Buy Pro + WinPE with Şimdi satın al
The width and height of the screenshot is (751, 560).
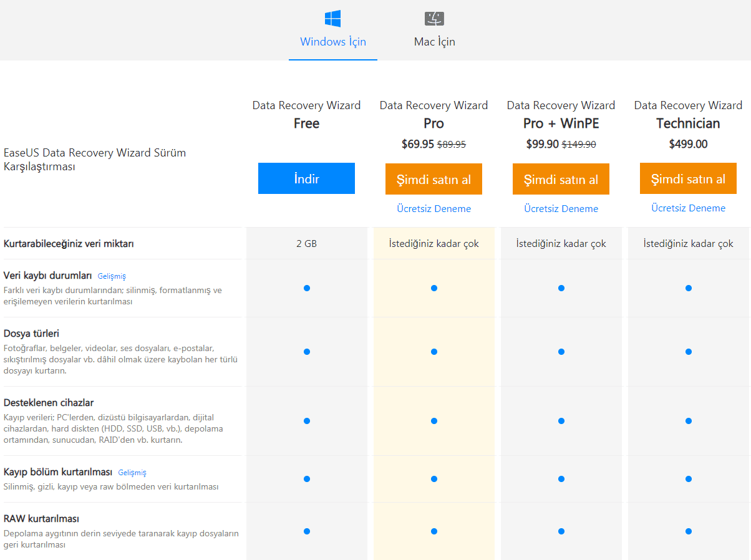561,180
